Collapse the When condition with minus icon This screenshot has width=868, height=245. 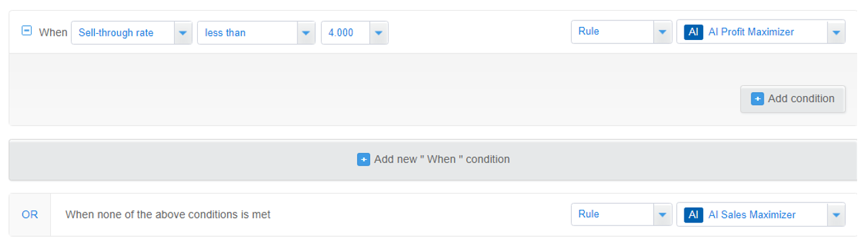[x=27, y=31]
